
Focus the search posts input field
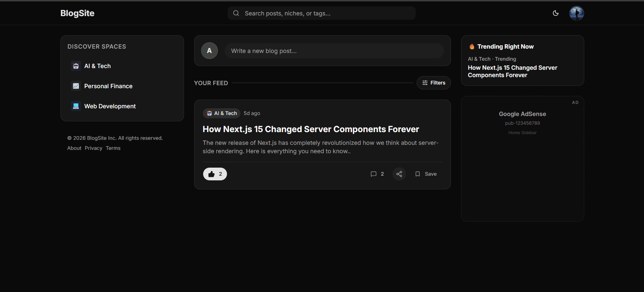coord(322,13)
